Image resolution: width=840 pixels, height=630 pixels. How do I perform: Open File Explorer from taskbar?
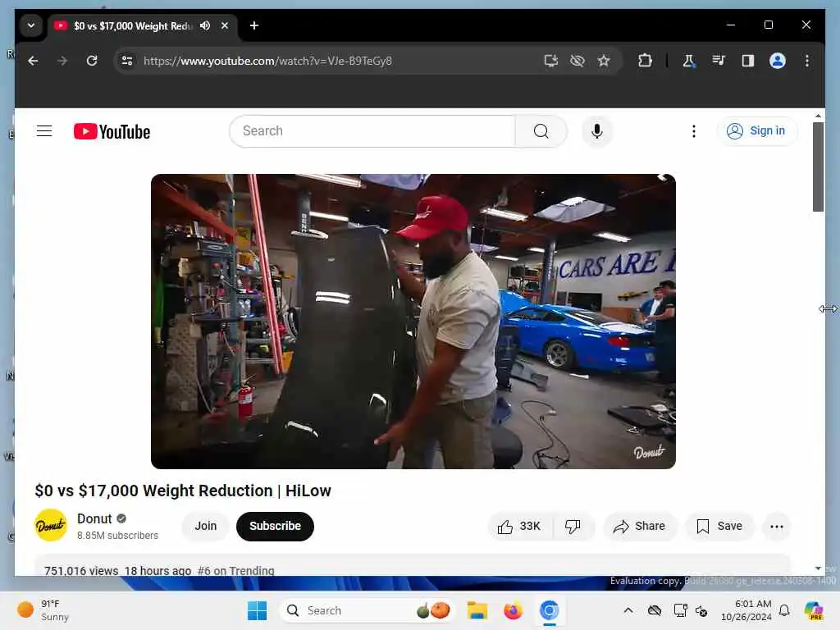477,610
